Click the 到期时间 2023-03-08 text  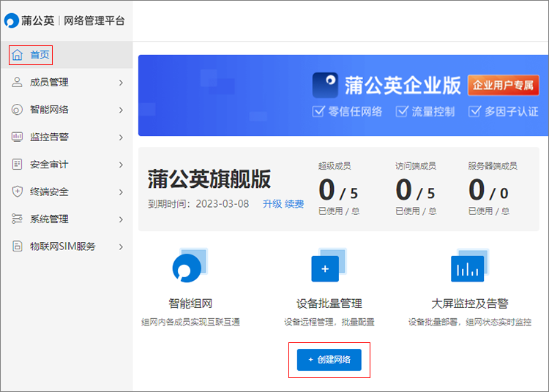point(198,204)
